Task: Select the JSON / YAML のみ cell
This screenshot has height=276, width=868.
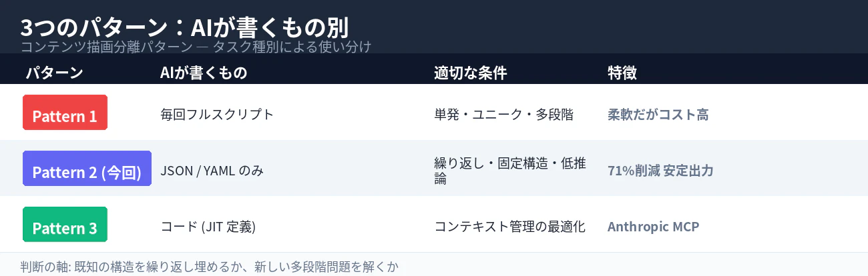Action: (x=212, y=170)
